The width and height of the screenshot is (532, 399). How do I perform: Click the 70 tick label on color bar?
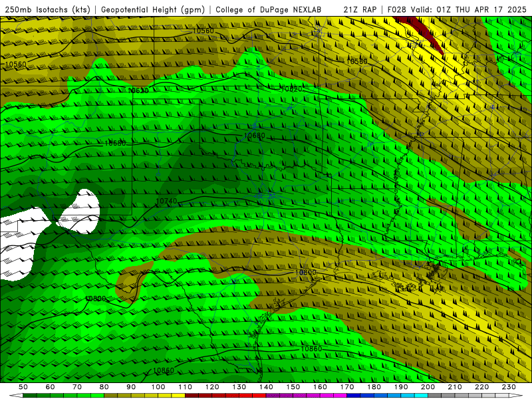[x=77, y=387]
